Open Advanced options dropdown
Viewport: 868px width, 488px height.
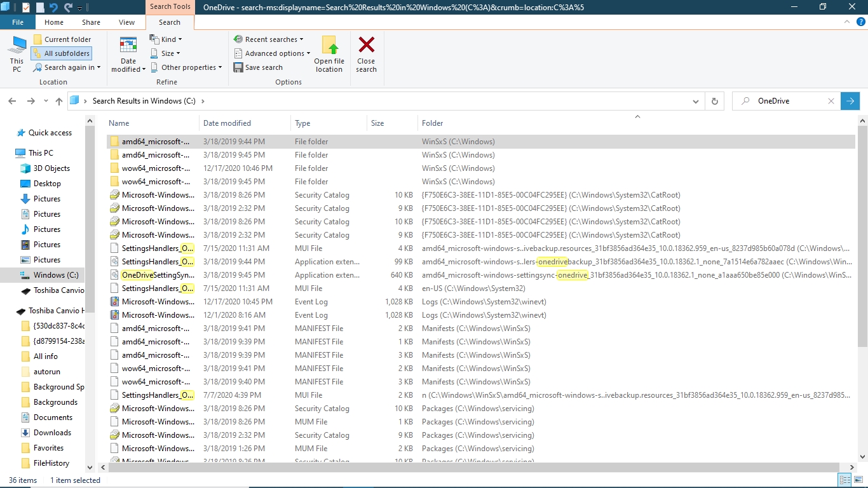(272, 53)
